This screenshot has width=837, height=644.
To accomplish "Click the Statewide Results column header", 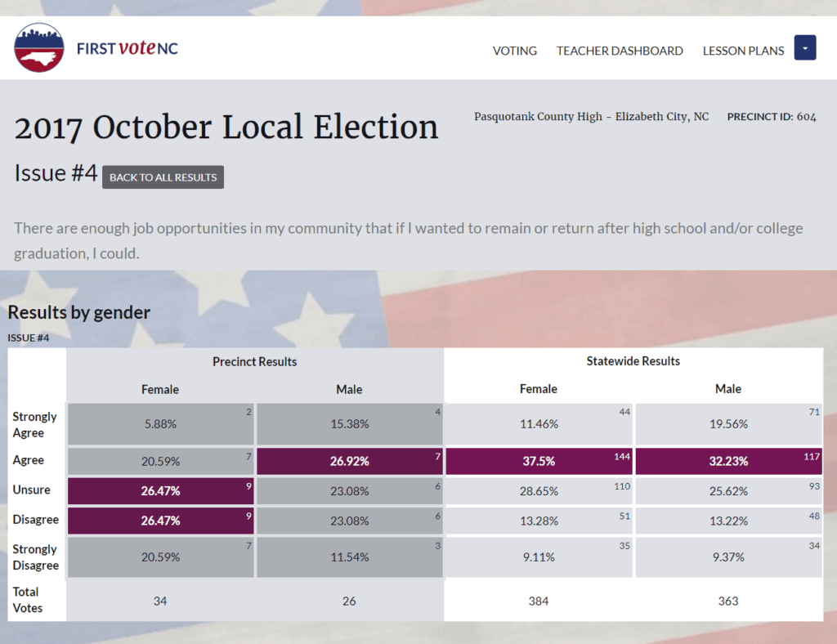I will [x=633, y=361].
